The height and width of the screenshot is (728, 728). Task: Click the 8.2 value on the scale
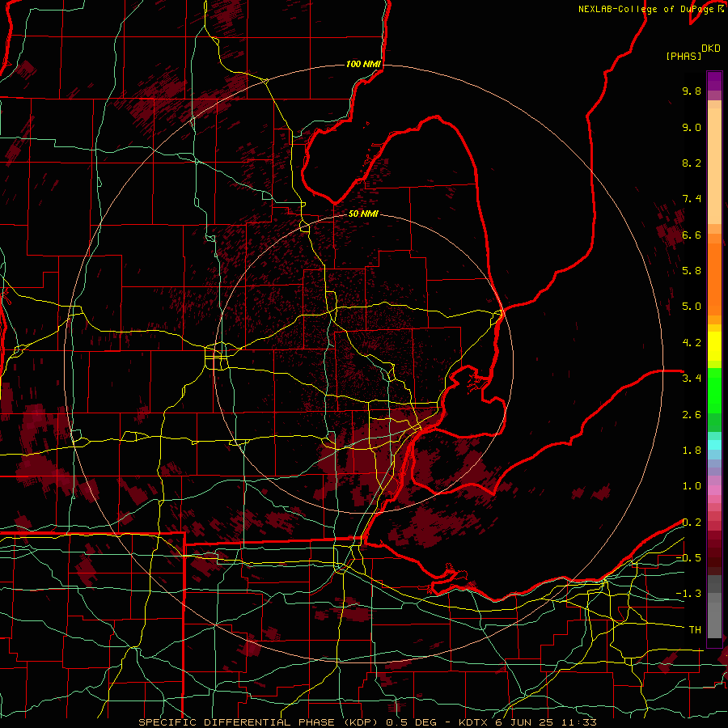click(692, 163)
